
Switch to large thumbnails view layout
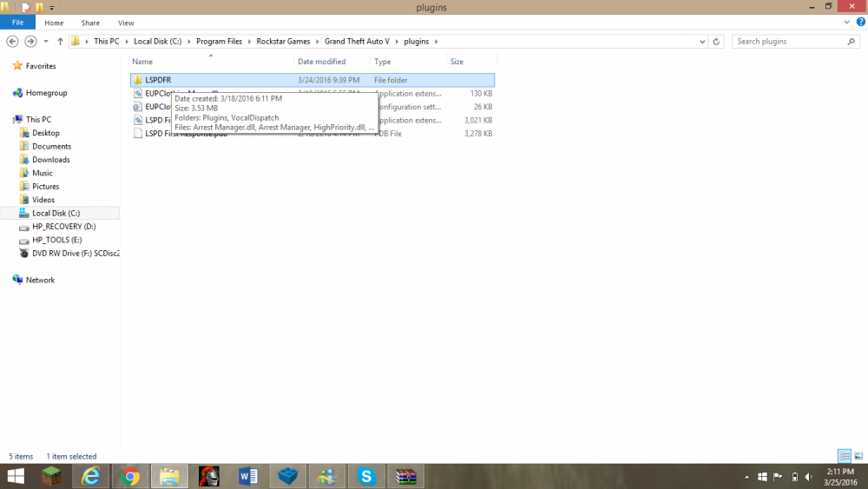pos(858,456)
